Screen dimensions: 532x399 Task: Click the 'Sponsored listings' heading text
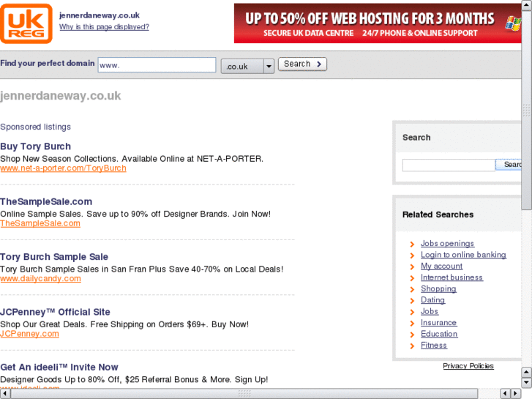(x=36, y=127)
